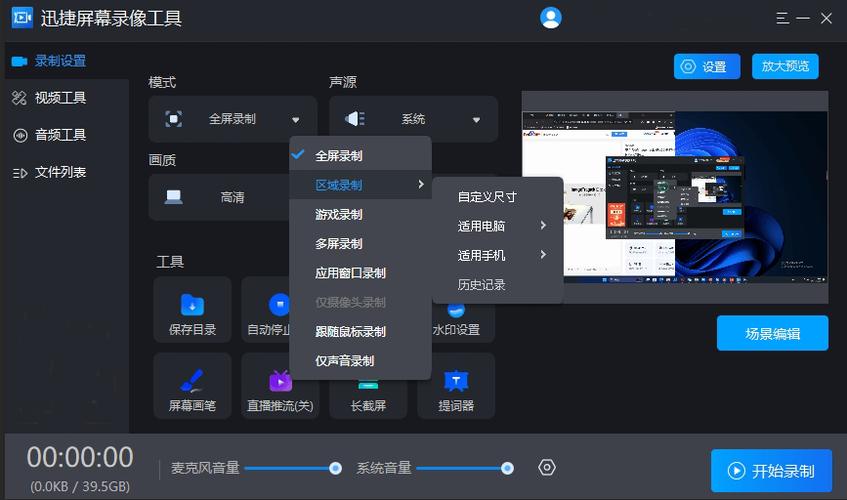This screenshot has width=847, height=500.
Task: Choose 仅声音录制 mode
Action: click(x=360, y=360)
